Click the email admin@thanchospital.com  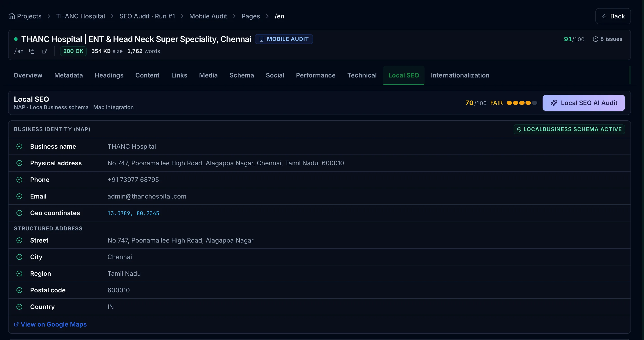click(147, 196)
